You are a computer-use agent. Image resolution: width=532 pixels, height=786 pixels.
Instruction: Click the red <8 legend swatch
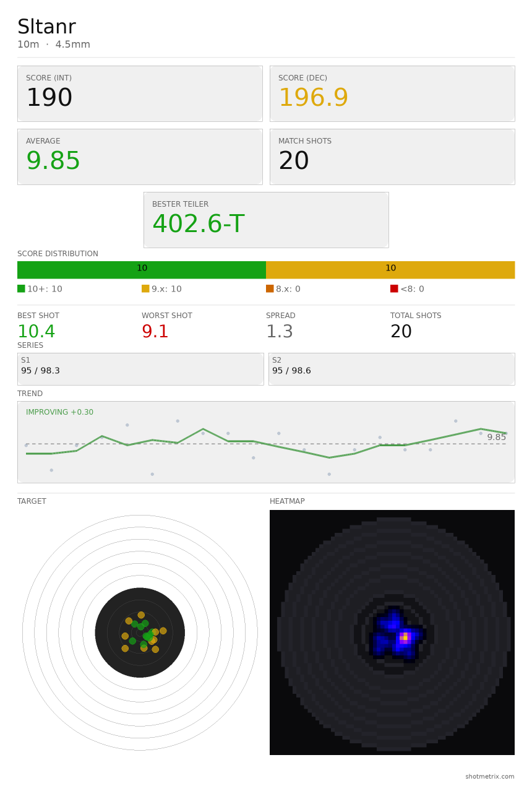tap(394, 288)
